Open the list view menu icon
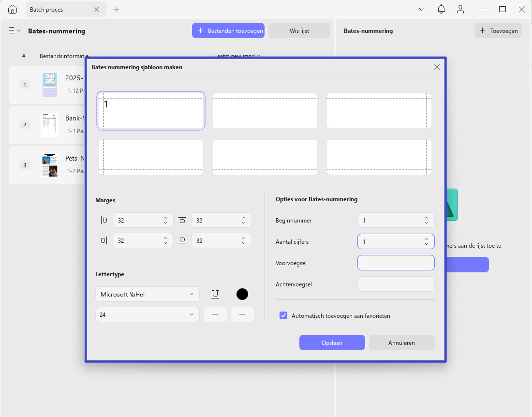The height and width of the screenshot is (417, 532). tap(15, 30)
